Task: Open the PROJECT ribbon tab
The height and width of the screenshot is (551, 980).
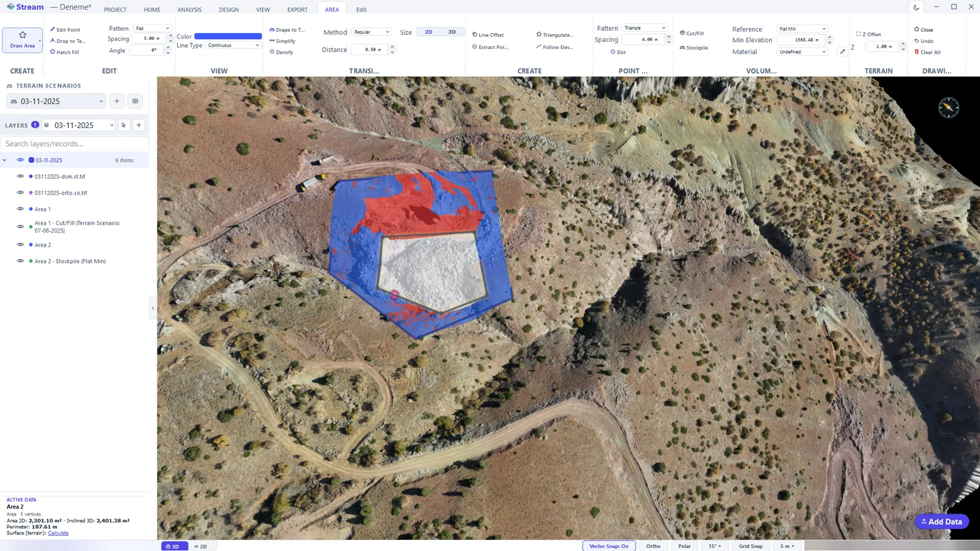Action: click(115, 10)
